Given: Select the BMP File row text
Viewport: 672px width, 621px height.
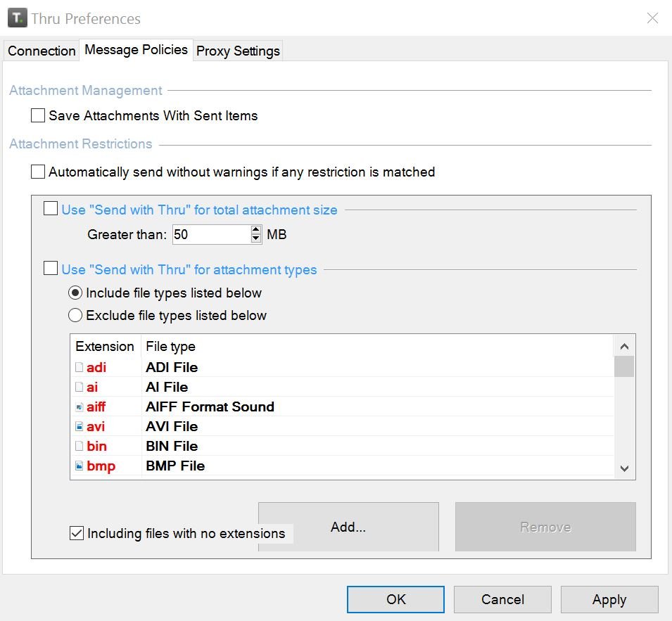Looking at the screenshot, I should 175,466.
